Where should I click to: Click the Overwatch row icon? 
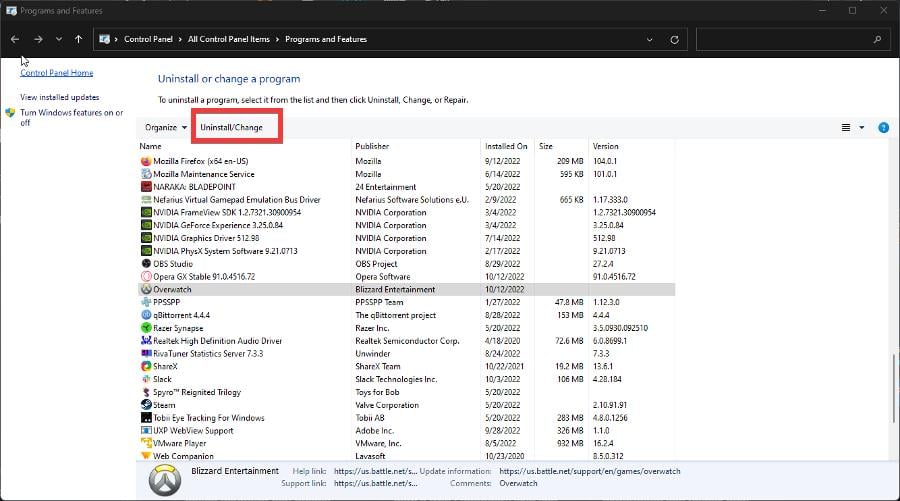coord(146,289)
